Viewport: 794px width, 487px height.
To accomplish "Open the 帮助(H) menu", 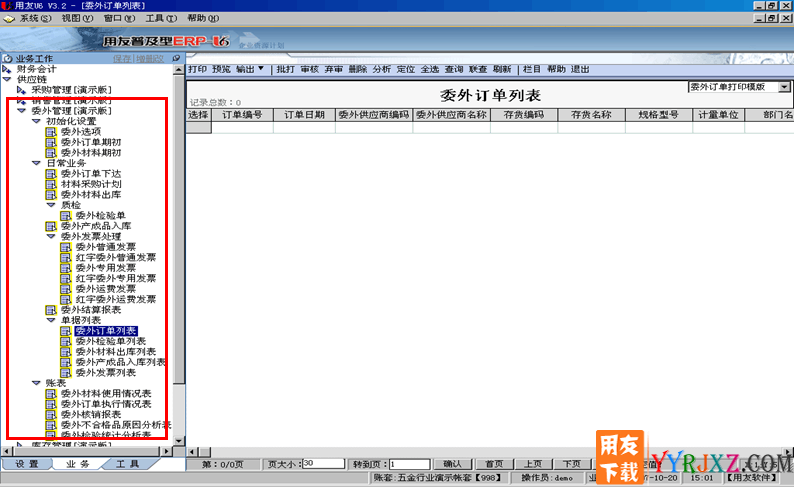I will [203, 18].
